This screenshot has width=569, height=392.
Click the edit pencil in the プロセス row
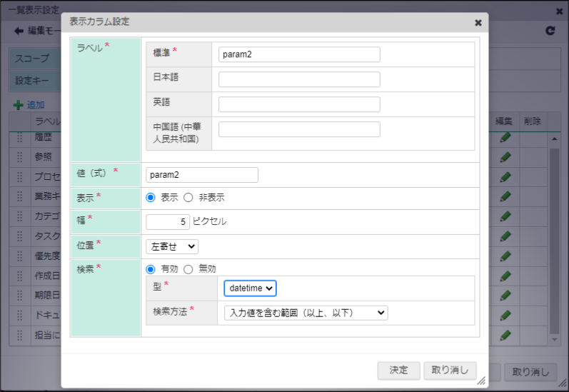pos(505,177)
